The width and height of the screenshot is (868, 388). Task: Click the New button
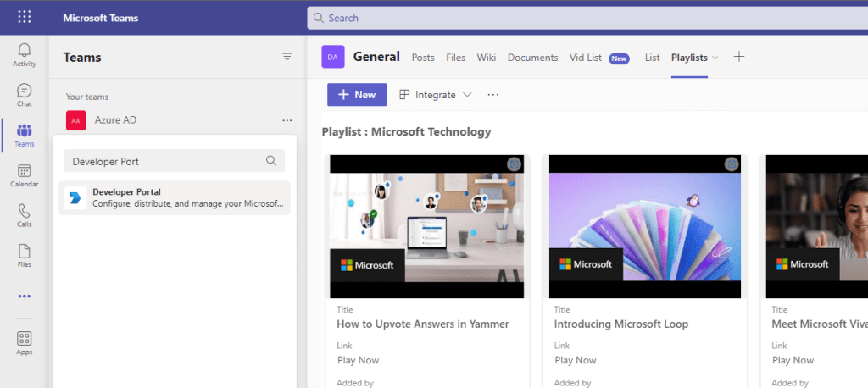click(357, 95)
